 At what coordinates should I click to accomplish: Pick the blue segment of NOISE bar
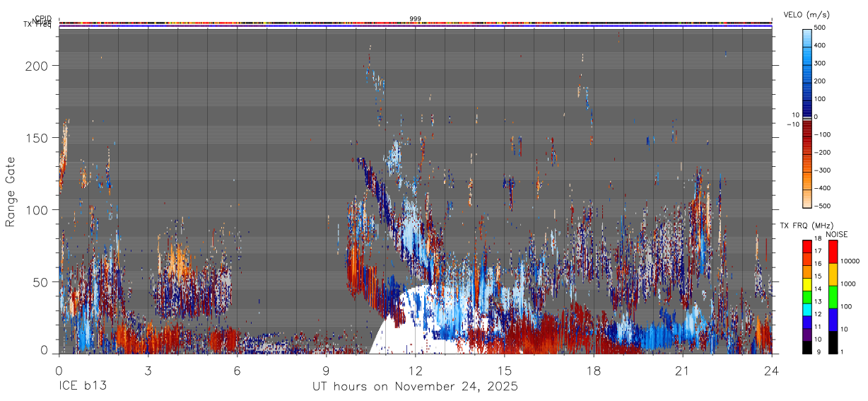tap(833, 319)
